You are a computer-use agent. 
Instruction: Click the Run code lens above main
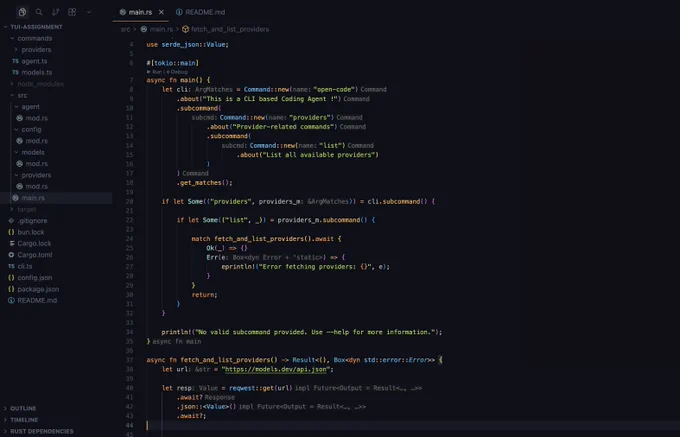(x=157, y=72)
